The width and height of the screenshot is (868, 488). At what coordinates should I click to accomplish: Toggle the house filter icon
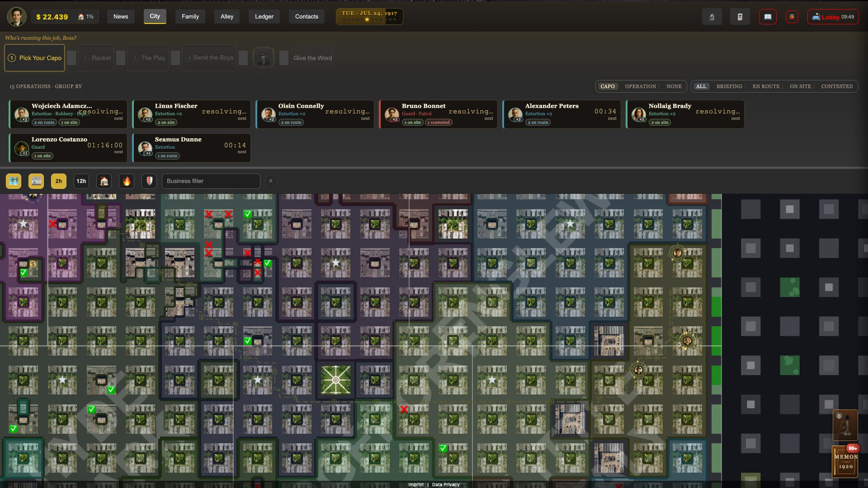[x=104, y=181]
